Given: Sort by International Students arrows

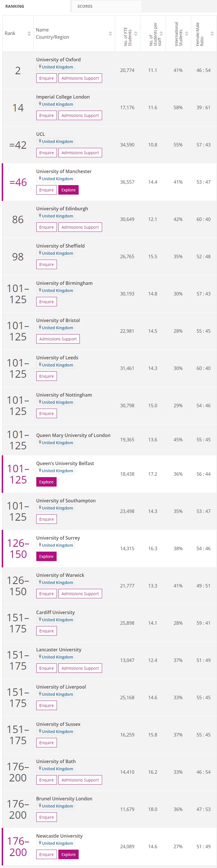Looking at the screenshot, I should 187,33.
